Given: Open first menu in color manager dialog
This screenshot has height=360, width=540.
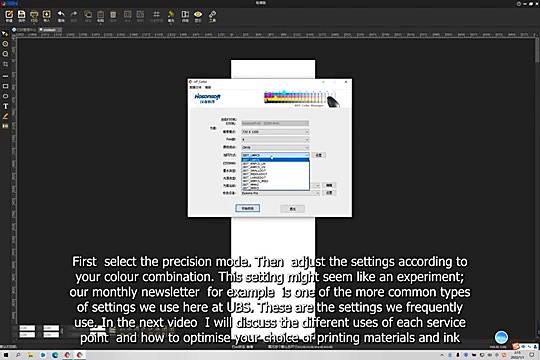Looking at the screenshot, I should click(195, 88).
